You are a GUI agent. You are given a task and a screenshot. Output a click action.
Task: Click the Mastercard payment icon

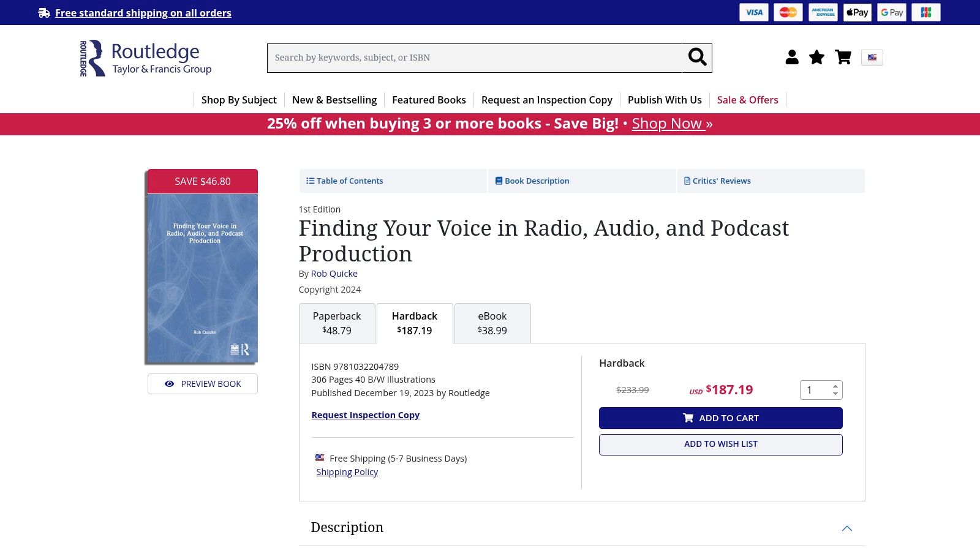(x=788, y=12)
